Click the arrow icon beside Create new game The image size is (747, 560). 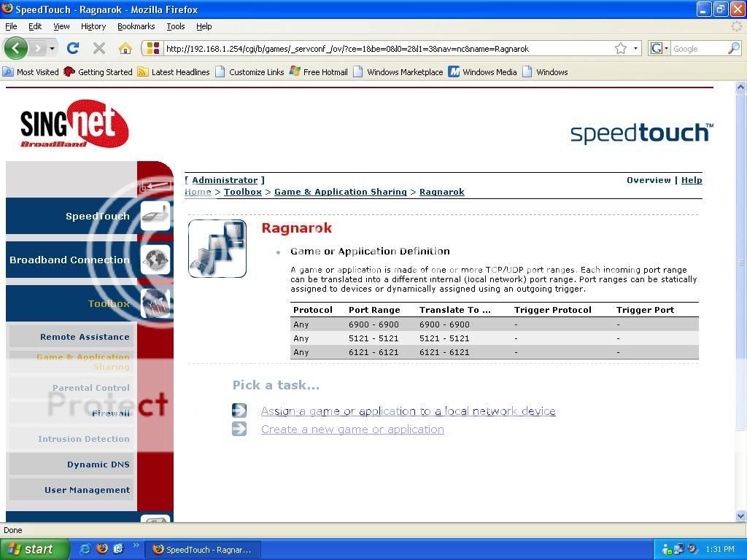pyautogui.click(x=239, y=429)
